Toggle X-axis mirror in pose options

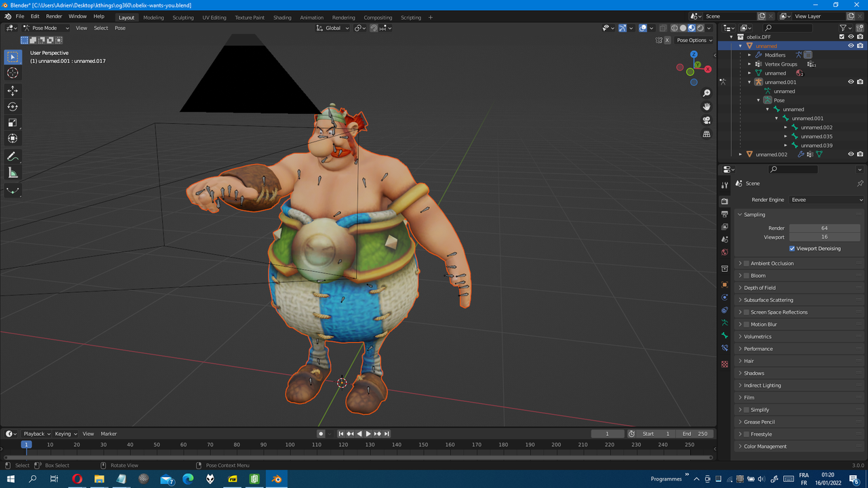point(667,40)
